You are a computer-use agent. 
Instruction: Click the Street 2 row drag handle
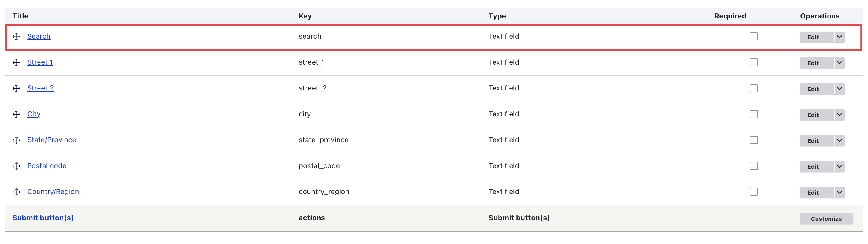coord(16,89)
